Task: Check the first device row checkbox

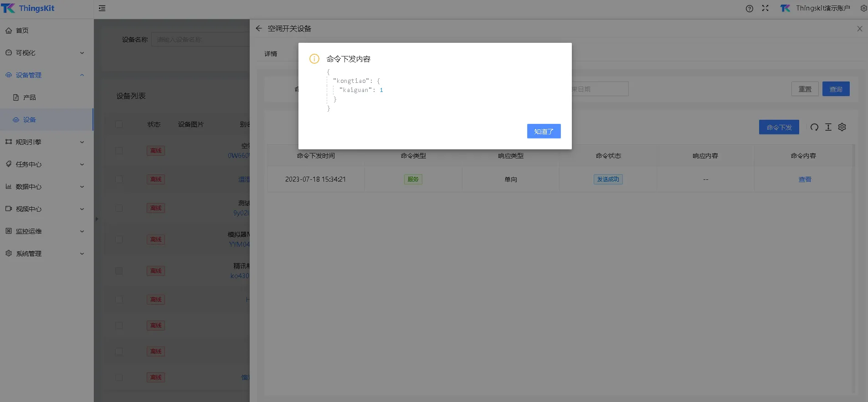Action: pos(119,151)
